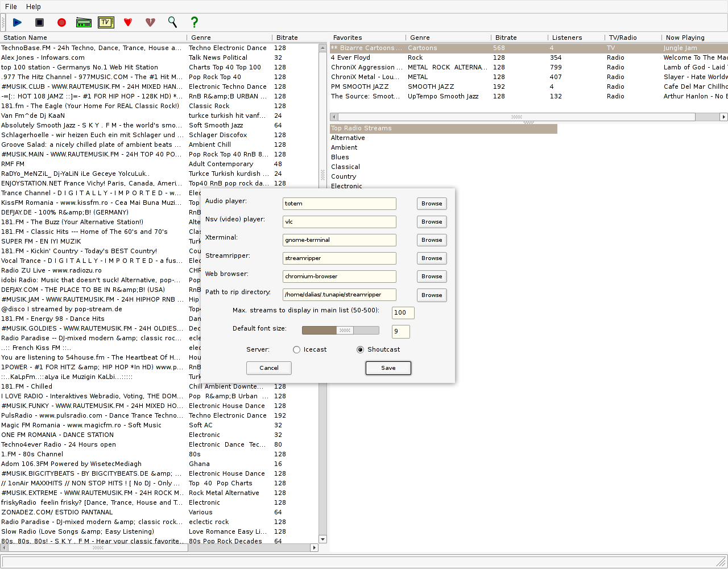Viewport: 728px width, 569px height.
Task: Click the TV/Radio column header
Action: (x=634, y=38)
